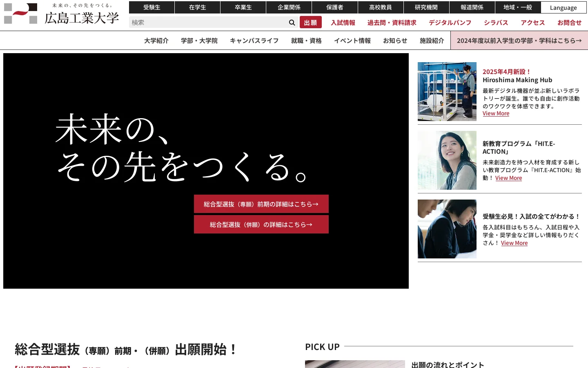
Task: Open the 在学生 tab
Action: [x=198, y=7]
